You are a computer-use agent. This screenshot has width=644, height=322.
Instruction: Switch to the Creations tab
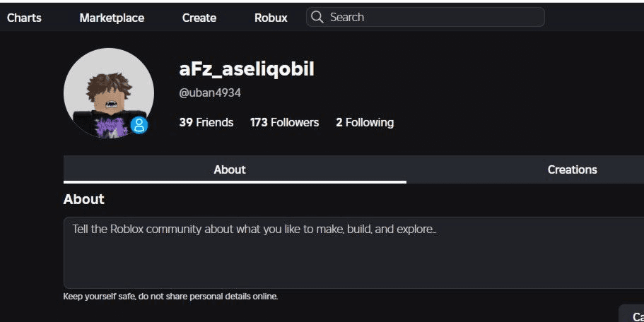pyautogui.click(x=572, y=169)
